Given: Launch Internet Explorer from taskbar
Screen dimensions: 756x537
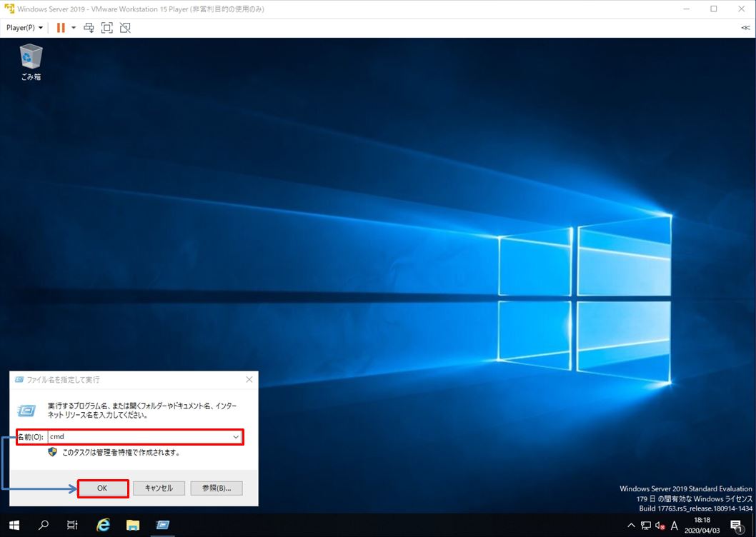Looking at the screenshot, I should click(x=103, y=525).
